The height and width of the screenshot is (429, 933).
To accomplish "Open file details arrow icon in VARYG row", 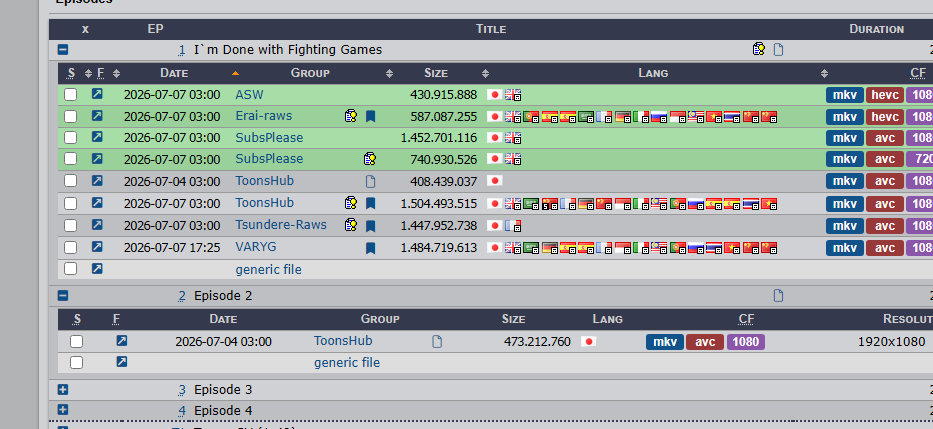I will pyautogui.click(x=97, y=246).
